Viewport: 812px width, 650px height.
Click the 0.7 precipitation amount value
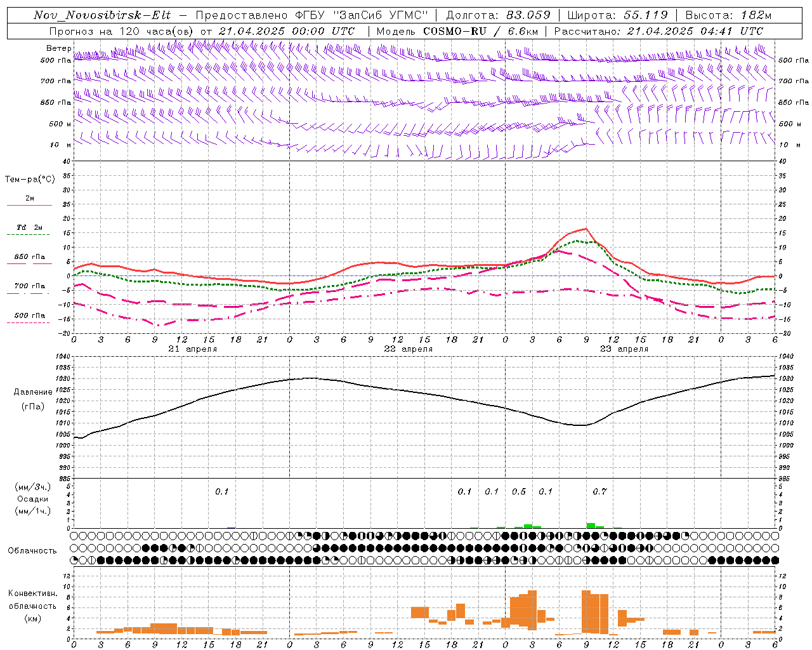click(x=599, y=491)
